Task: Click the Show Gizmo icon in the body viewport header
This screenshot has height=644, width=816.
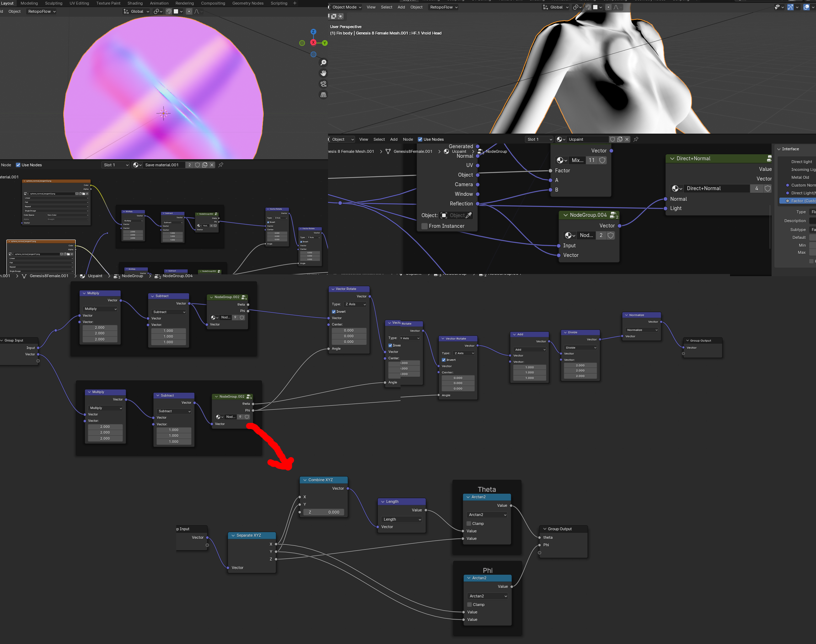Action: 790,7
